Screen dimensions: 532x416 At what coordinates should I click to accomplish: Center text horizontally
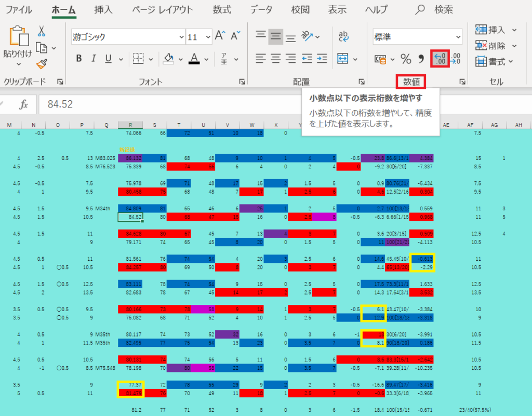coord(275,59)
